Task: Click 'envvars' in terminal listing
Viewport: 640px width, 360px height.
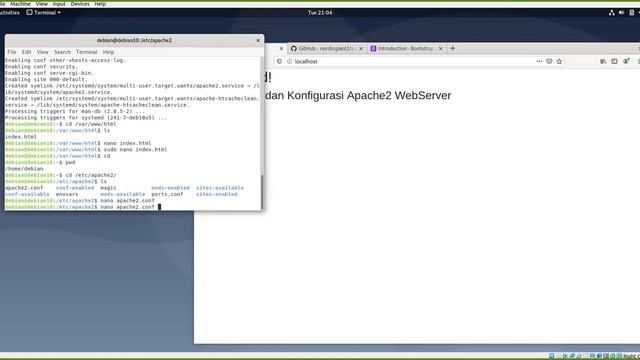Action: 67,194
